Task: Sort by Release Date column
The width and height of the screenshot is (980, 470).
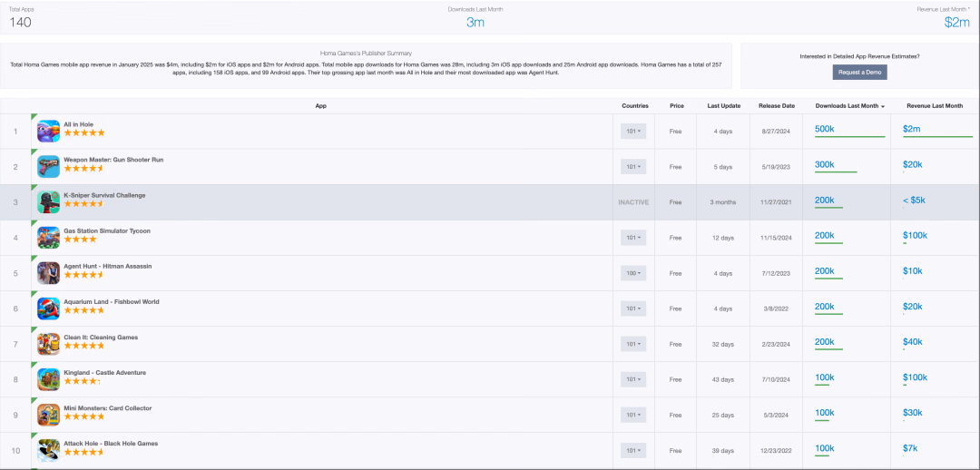Action: pos(776,106)
